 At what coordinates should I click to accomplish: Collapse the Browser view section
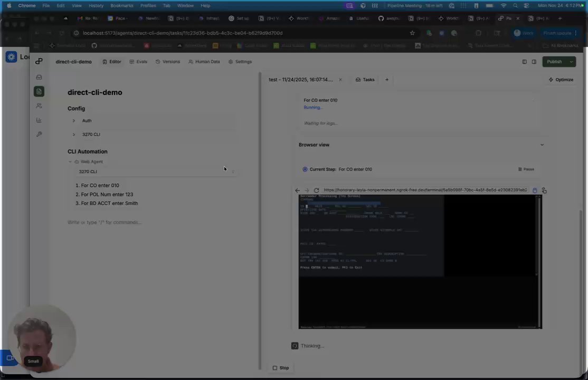(x=542, y=145)
